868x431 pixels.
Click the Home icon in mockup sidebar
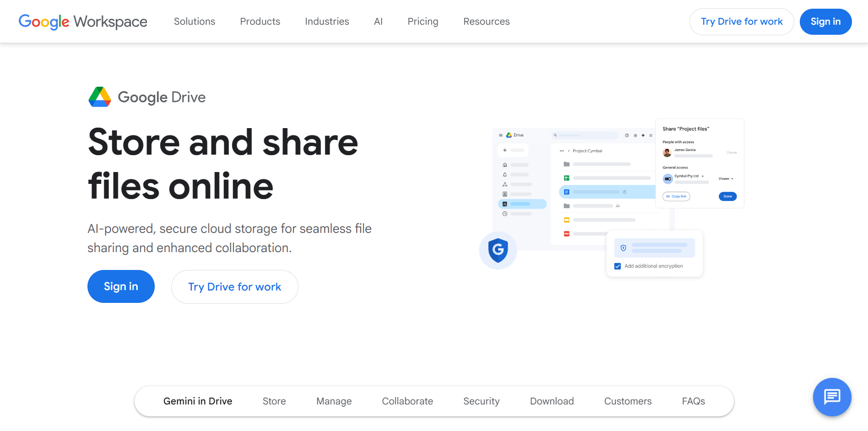(505, 165)
